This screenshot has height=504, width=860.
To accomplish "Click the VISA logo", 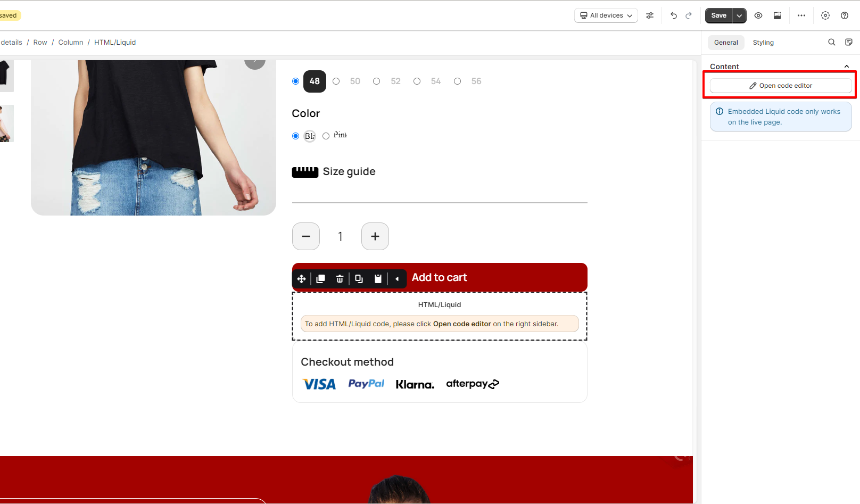I will pos(319,384).
